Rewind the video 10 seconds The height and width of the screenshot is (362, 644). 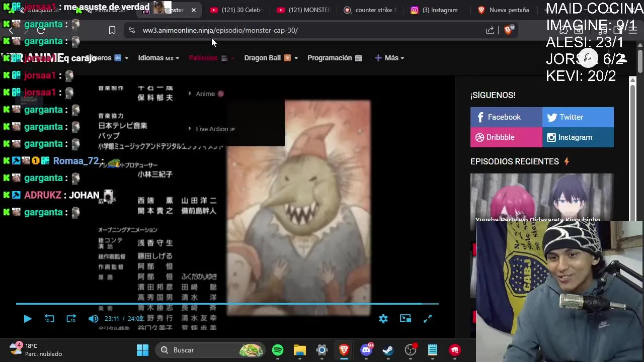pyautogui.click(x=49, y=319)
